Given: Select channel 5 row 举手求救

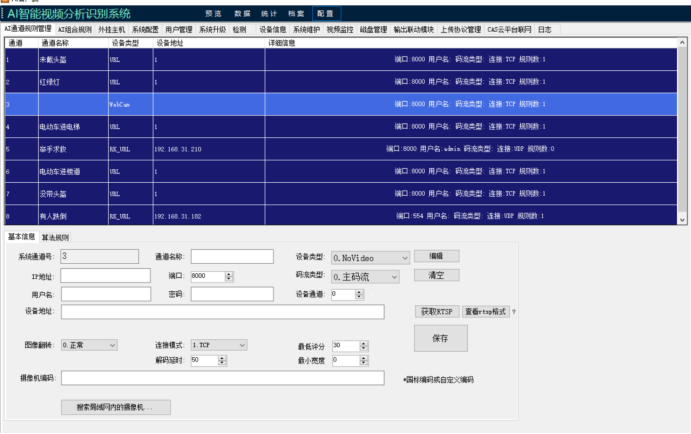Looking at the screenshot, I should pos(341,149).
